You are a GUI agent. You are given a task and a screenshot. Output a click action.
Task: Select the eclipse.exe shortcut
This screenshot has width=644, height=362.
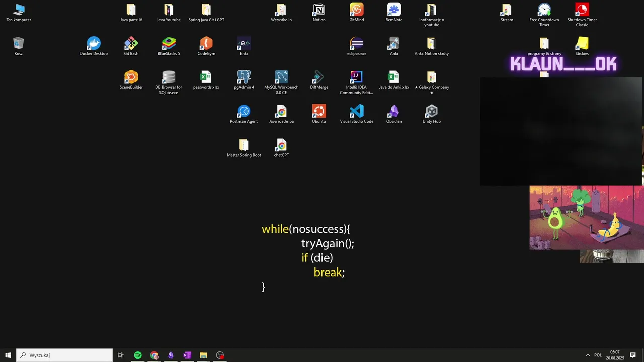[357, 46]
